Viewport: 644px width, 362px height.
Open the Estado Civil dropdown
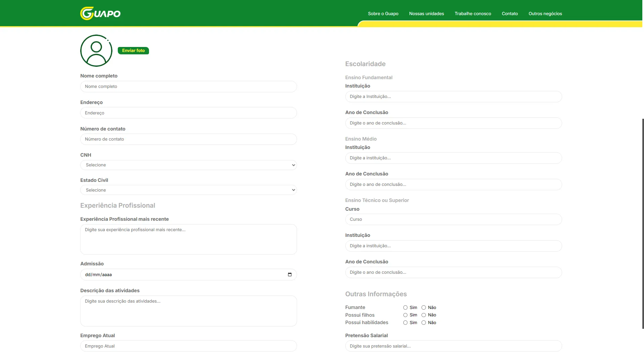(189, 190)
